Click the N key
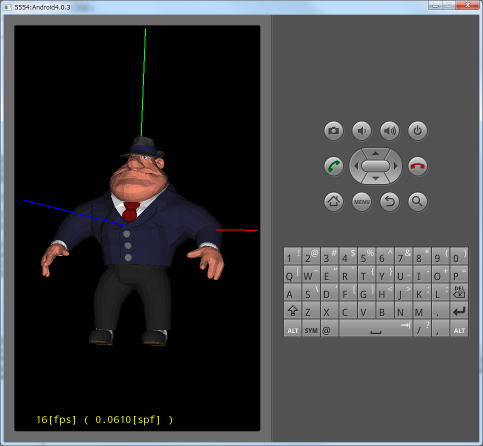The image size is (483, 446). (x=403, y=311)
